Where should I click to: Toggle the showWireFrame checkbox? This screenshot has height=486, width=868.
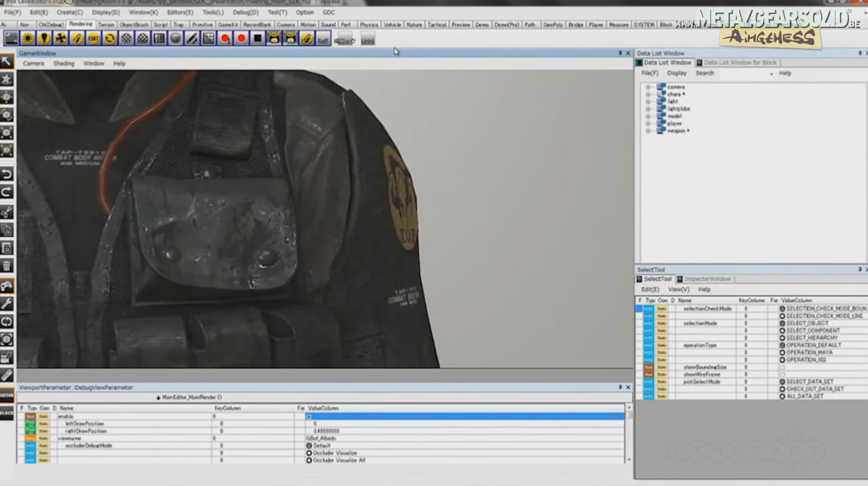[782, 374]
